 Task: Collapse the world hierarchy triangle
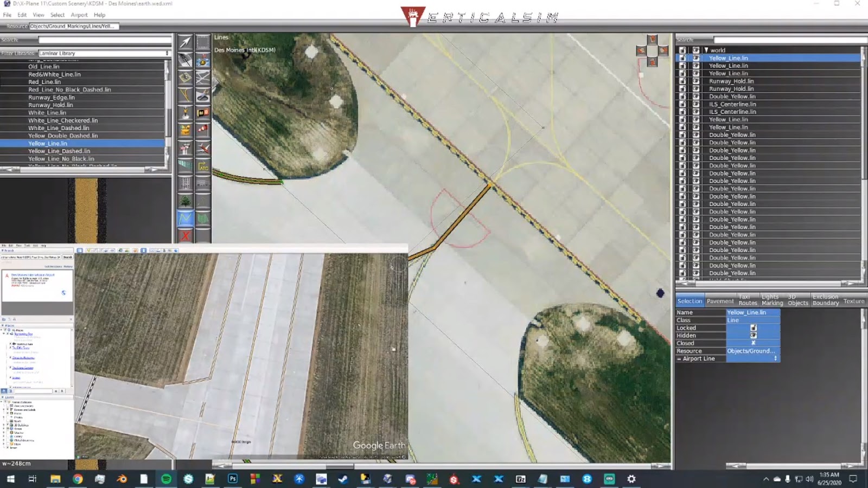706,50
